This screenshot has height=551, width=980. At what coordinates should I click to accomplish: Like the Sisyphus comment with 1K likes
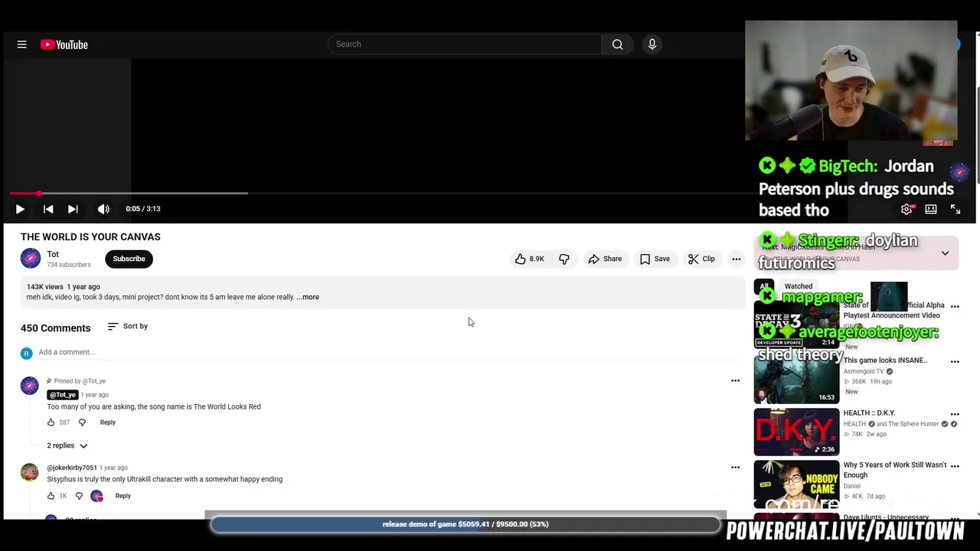tap(51, 496)
